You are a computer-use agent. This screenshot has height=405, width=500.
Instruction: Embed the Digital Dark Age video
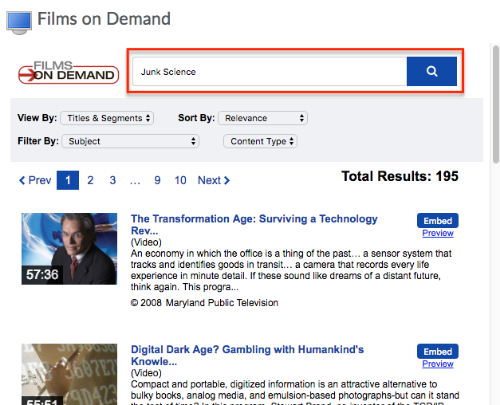pos(438,351)
